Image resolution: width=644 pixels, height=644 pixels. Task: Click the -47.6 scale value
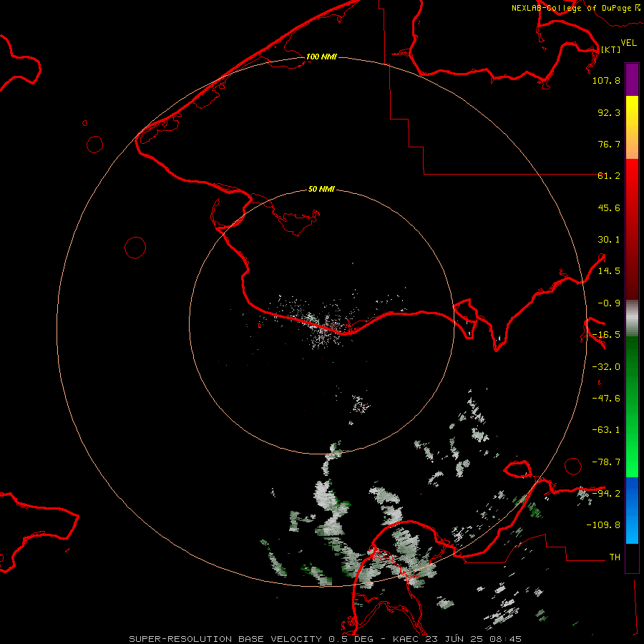tap(606, 399)
